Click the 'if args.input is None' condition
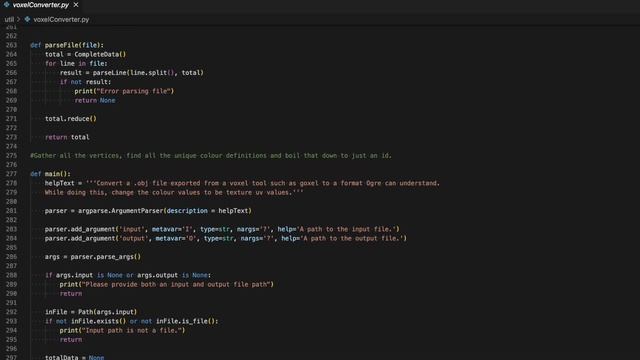This screenshot has width=640, height=360. [x=128, y=275]
